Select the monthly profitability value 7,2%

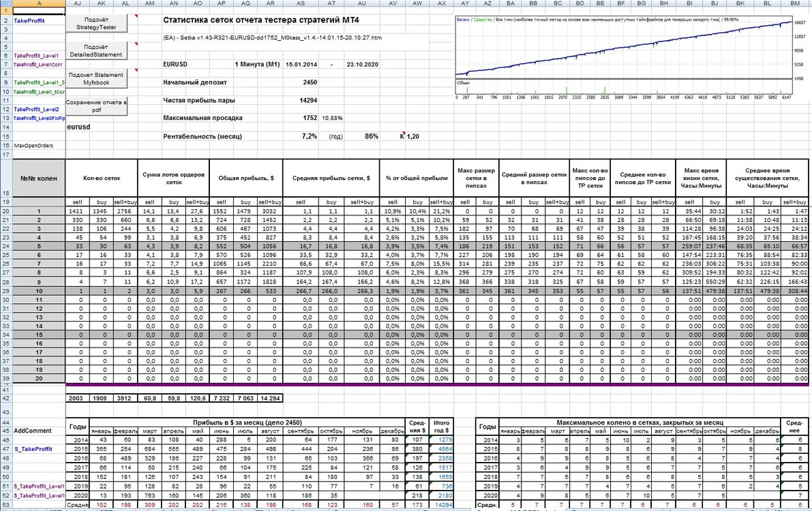[x=309, y=136]
